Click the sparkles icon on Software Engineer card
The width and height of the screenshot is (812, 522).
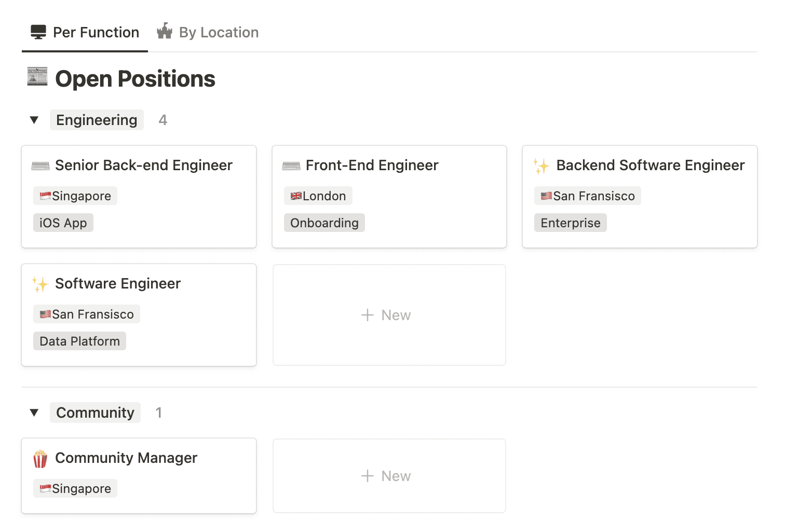40,284
